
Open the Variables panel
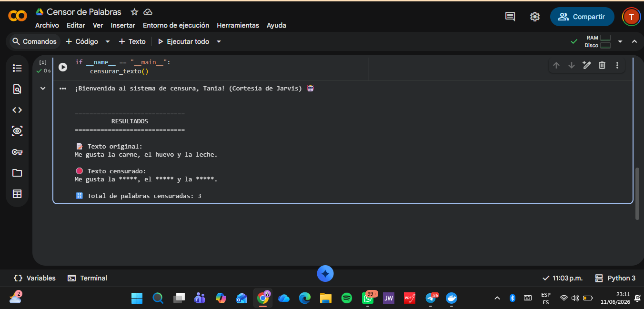point(35,278)
